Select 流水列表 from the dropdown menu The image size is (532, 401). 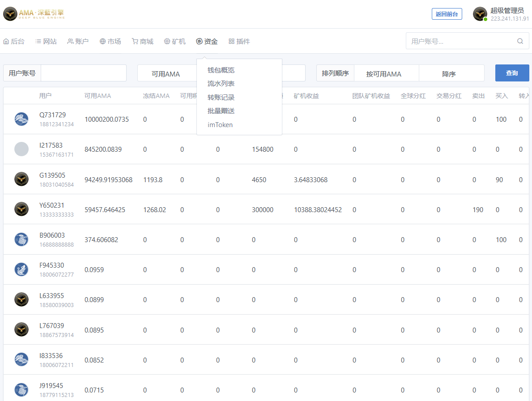coord(221,83)
